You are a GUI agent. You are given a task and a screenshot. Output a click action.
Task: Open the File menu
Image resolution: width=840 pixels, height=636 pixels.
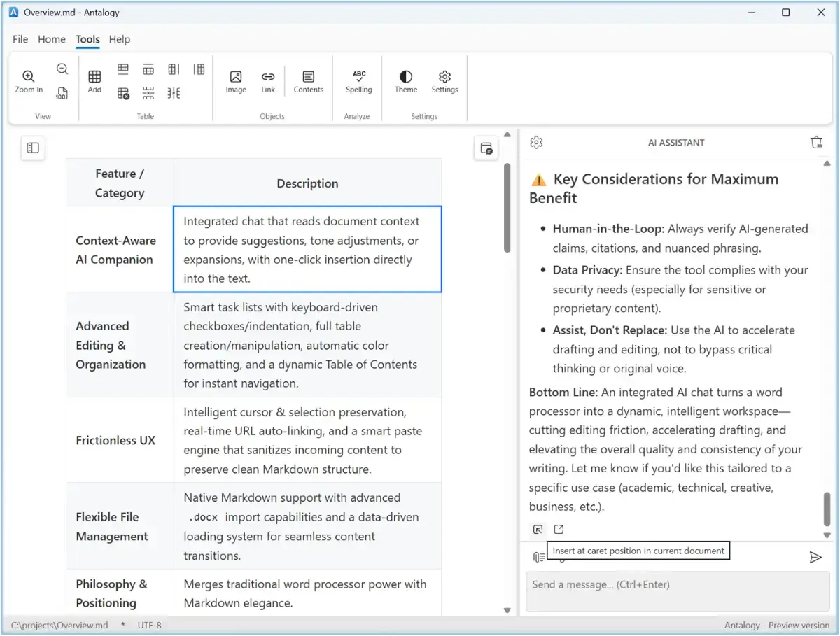point(20,39)
